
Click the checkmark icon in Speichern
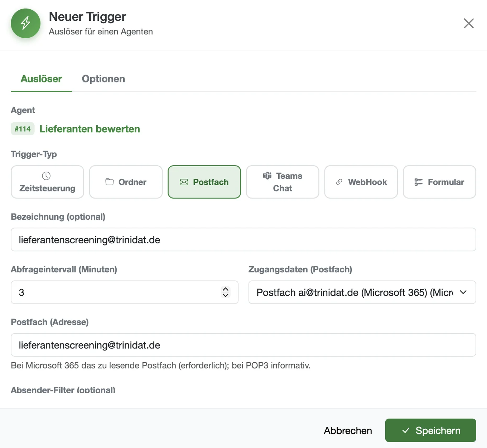tap(406, 430)
